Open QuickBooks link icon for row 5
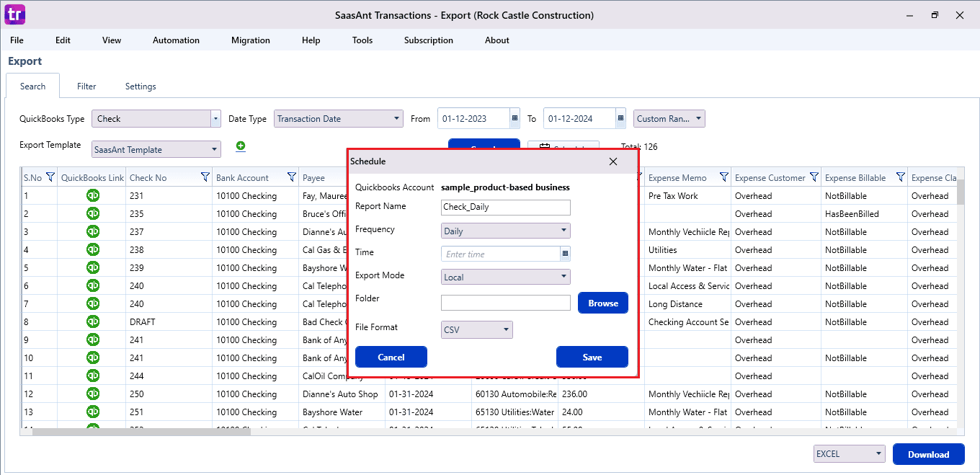Viewport: 980px width, 475px height. [93, 267]
